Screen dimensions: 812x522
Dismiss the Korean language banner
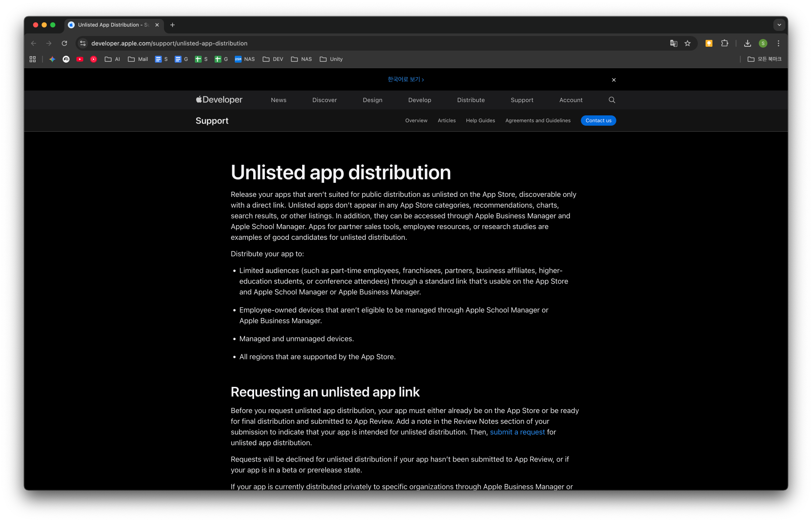[614, 80]
